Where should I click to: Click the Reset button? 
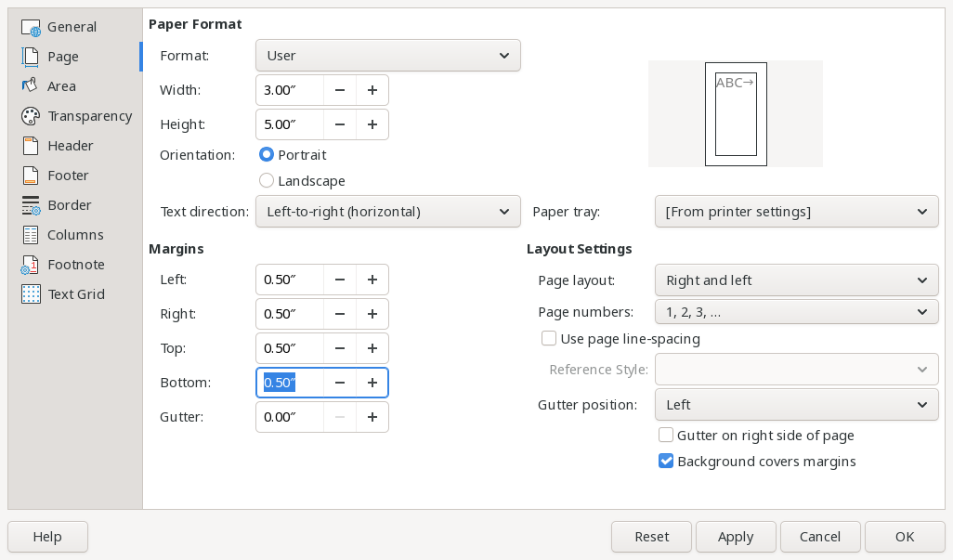[x=651, y=537]
